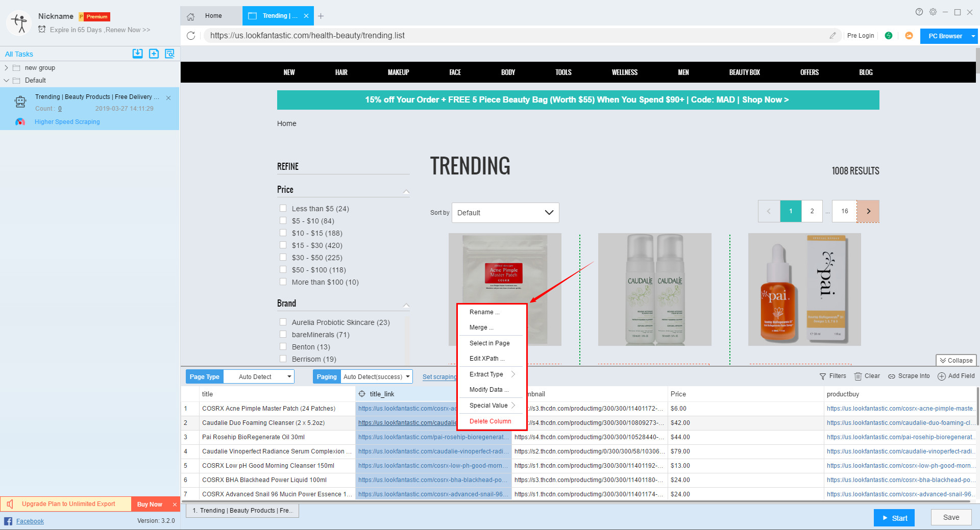This screenshot has width=980, height=530.
Task: Click the orange cloud icon
Action: coord(909,36)
